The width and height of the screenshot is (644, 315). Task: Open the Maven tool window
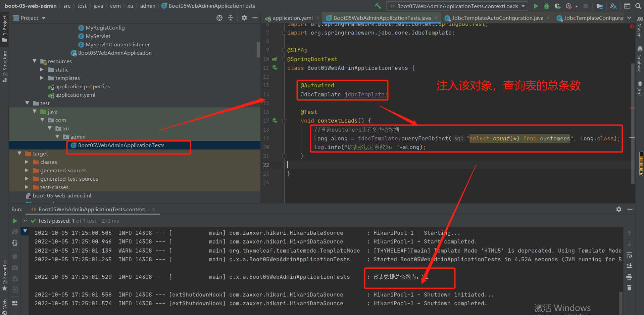(x=640, y=27)
